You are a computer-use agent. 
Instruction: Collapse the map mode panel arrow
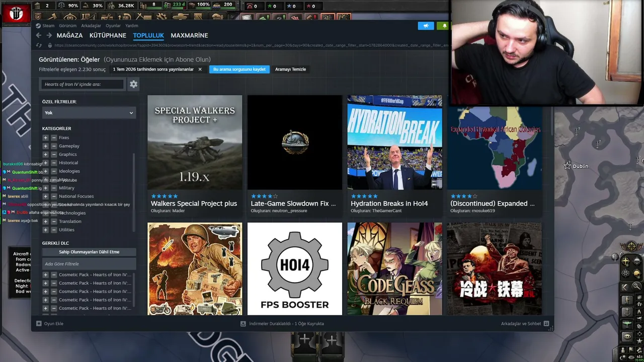[x=624, y=287]
